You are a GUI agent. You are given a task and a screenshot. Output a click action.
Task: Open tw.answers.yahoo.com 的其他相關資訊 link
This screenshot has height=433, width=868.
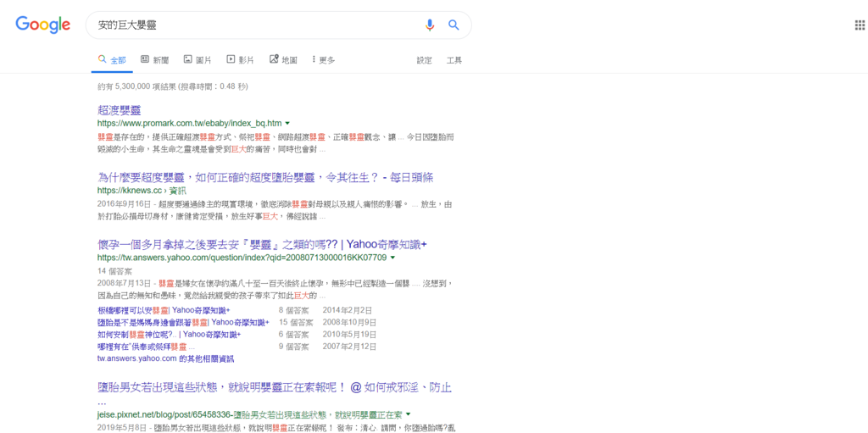[165, 358]
